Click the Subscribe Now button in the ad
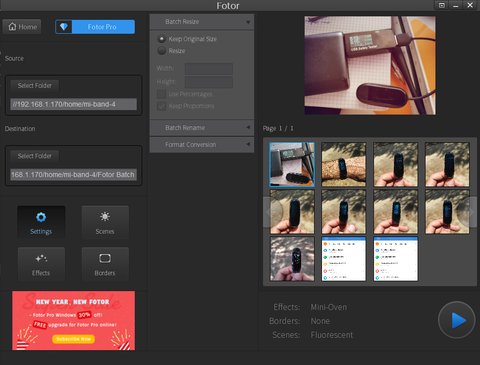This screenshot has height=365, width=480. 73,339
